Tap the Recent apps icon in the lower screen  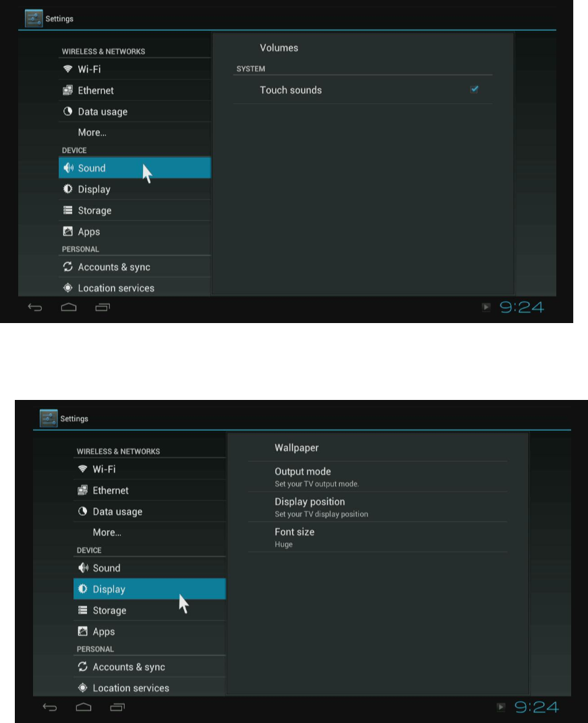coord(117,707)
